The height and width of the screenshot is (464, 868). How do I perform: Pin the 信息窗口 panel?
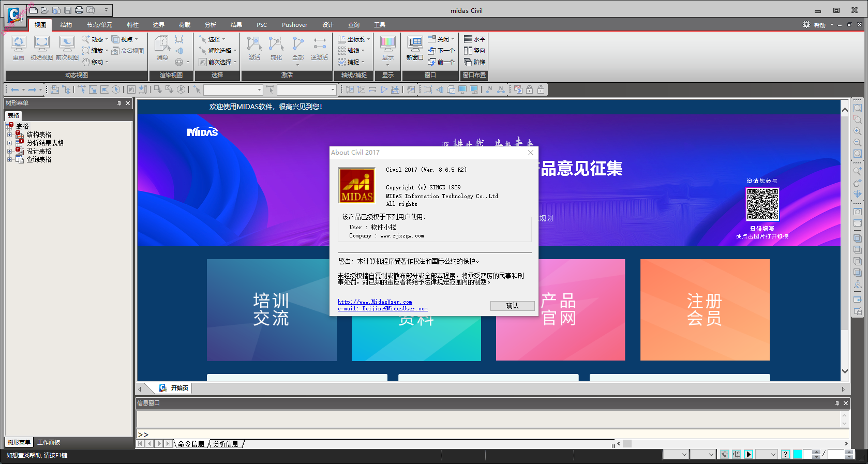[x=837, y=403]
